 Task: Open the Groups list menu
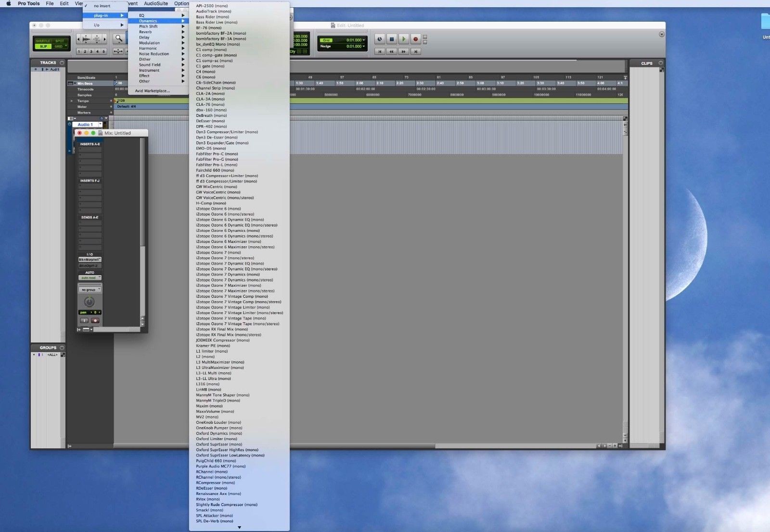point(62,347)
